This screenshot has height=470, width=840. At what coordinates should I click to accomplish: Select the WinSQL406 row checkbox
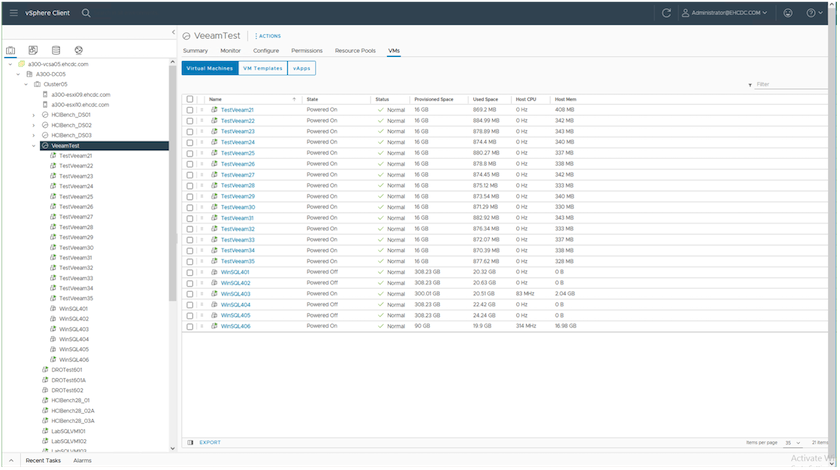(190, 326)
